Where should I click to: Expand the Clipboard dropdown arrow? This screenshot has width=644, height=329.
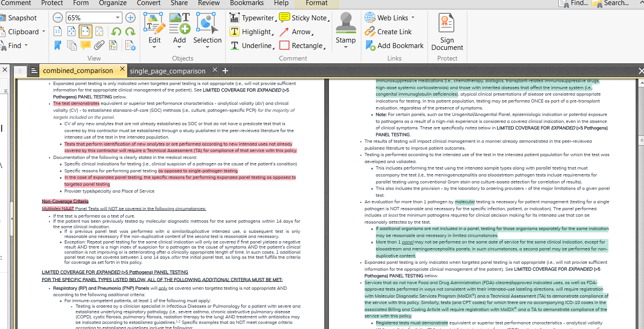(x=43, y=31)
